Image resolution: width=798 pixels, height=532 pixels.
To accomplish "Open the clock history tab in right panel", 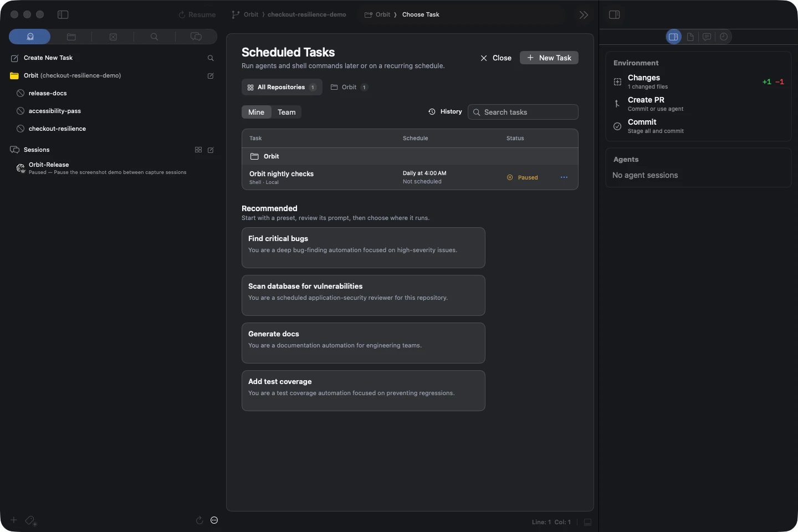I will (724, 37).
